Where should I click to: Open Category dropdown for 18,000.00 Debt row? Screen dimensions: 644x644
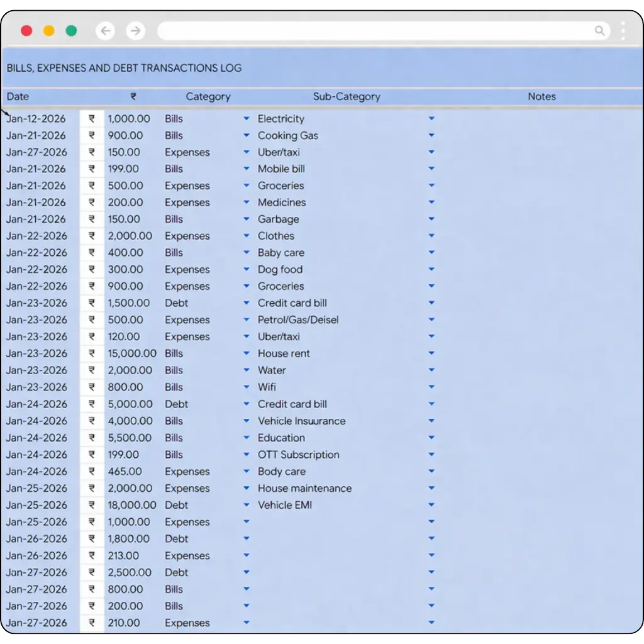[246, 505]
